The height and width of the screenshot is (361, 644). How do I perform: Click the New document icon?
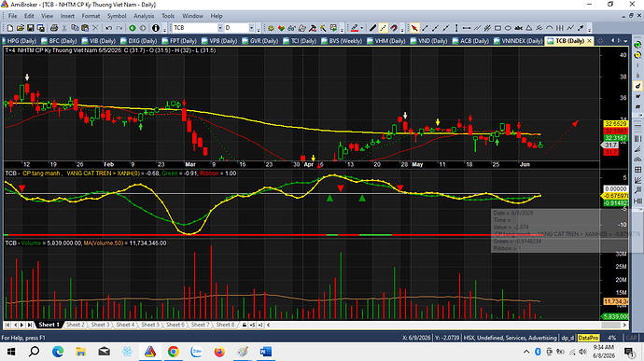pos(10,28)
